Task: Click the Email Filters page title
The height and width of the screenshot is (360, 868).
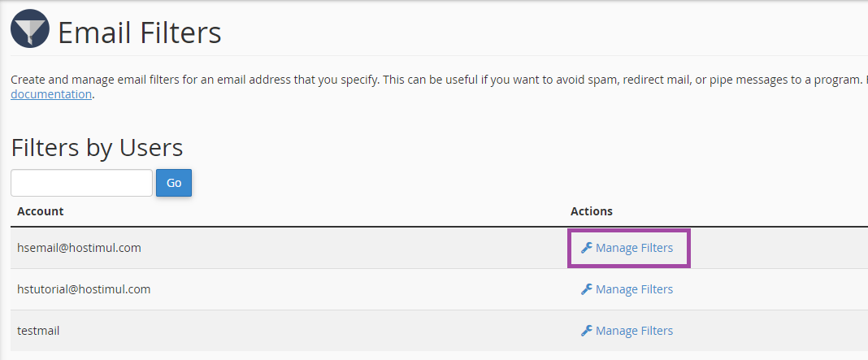Action: (140, 33)
